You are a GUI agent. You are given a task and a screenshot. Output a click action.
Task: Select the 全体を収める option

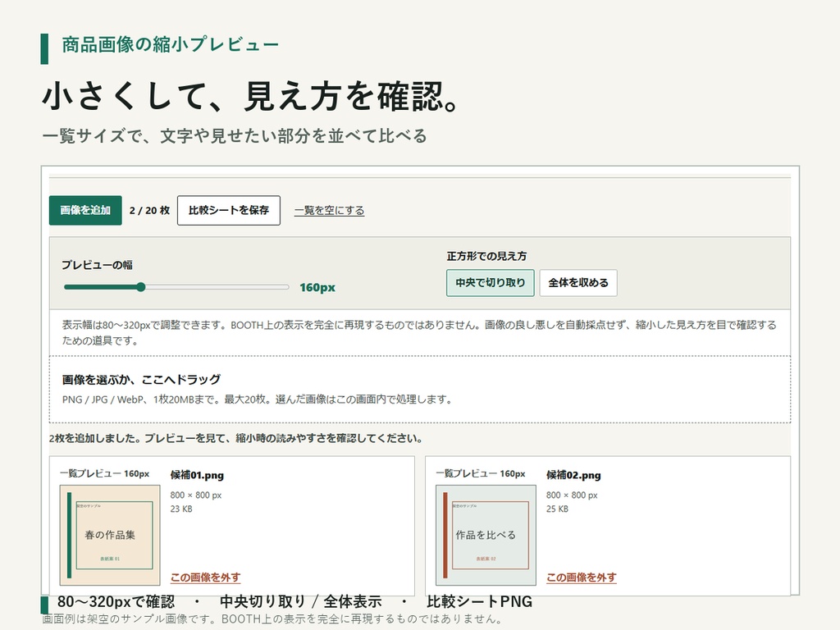point(578,283)
